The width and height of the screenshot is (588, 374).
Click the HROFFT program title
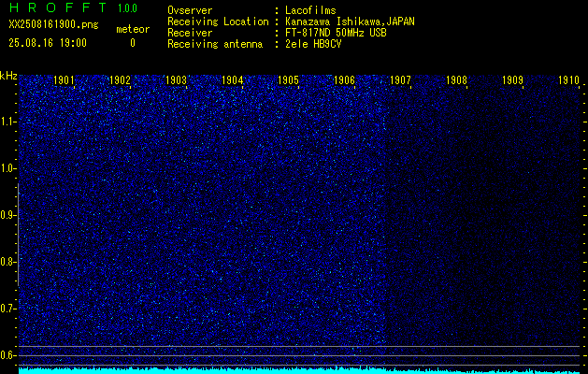point(58,7)
